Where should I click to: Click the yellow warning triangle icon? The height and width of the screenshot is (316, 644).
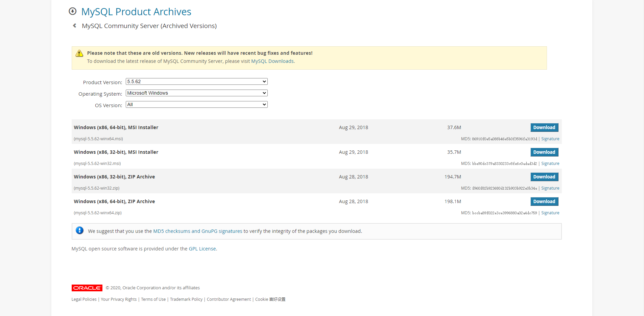(x=79, y=53)
